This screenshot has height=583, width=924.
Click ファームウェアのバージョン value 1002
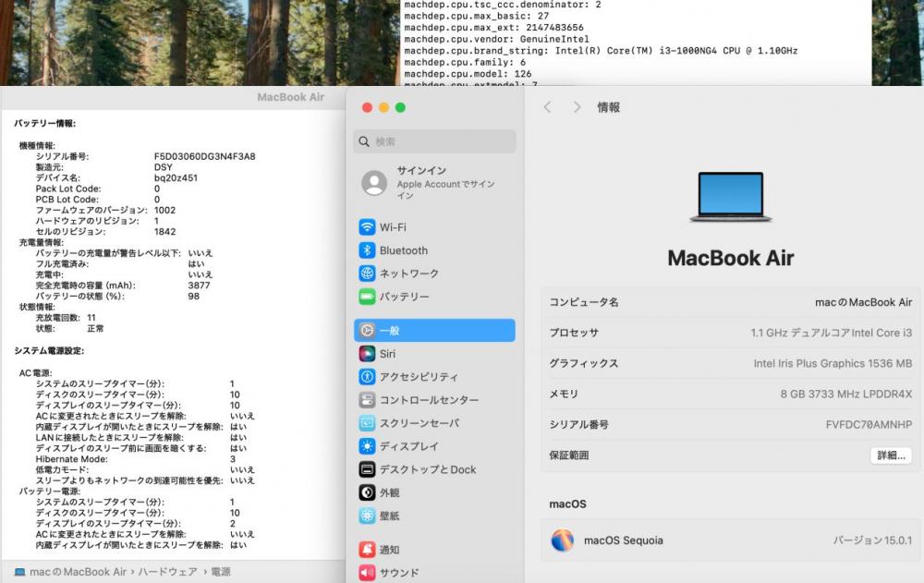coord(164,210)
